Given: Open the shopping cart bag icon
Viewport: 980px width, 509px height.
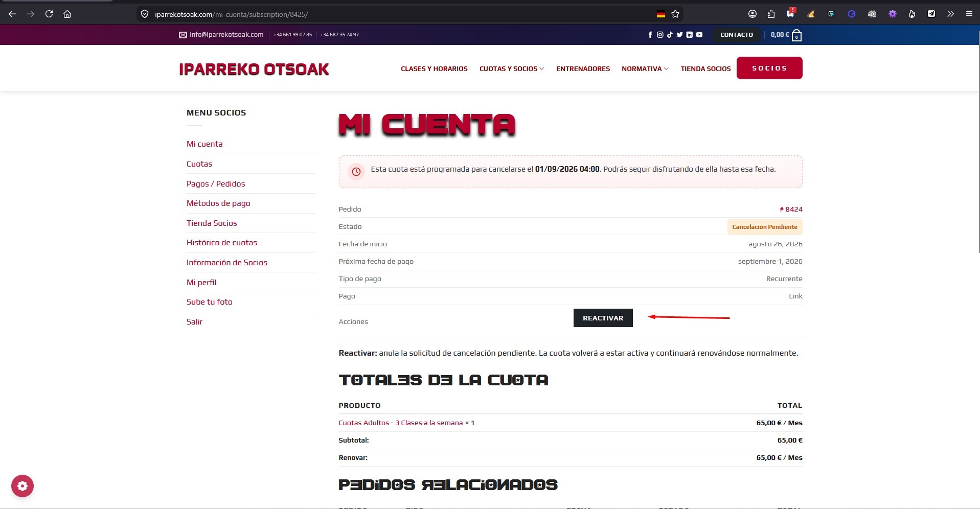Looking at the screenshot, I should pos(796,35).
